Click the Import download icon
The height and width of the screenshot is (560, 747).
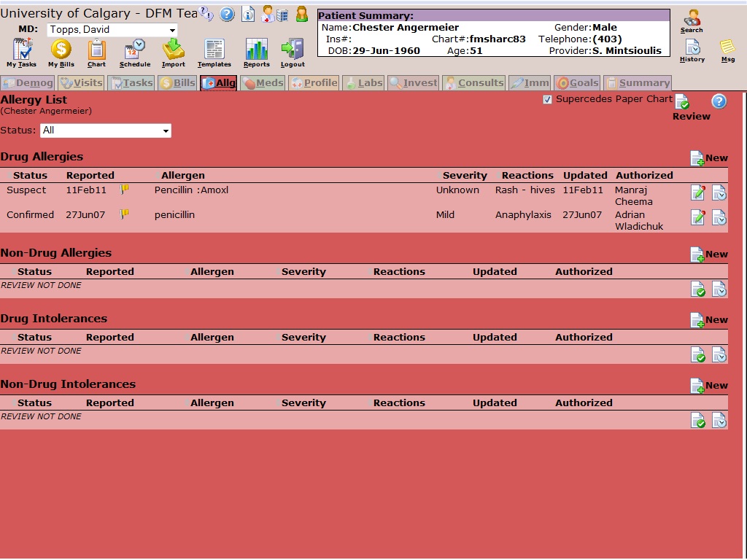click(174, 51)
